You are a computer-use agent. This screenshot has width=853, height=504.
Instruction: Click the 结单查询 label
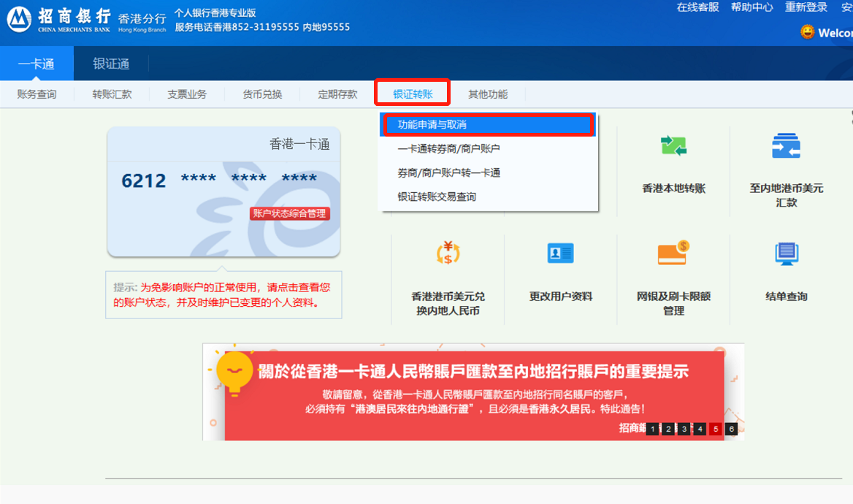(786, 297)
